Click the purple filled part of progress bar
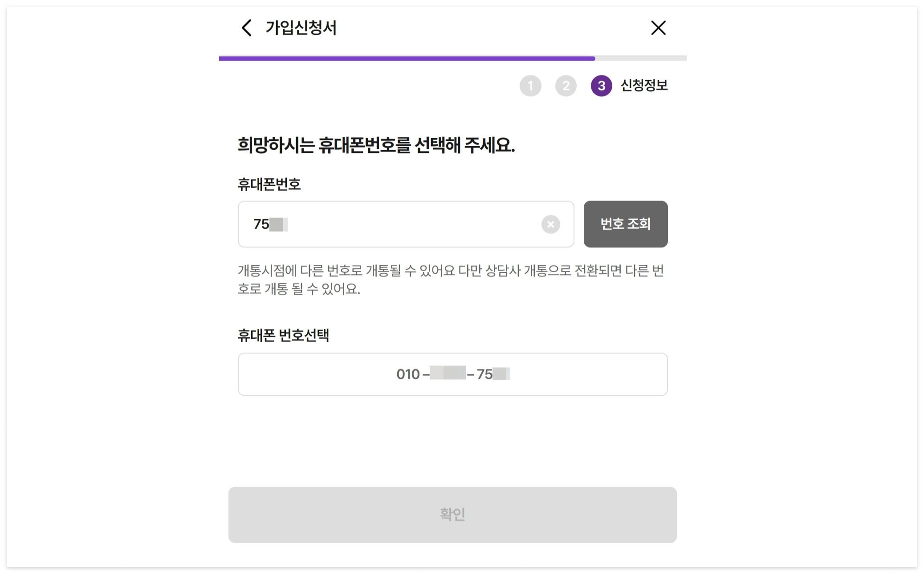Viewport: 924px width, 574px height. pos(406,58)
